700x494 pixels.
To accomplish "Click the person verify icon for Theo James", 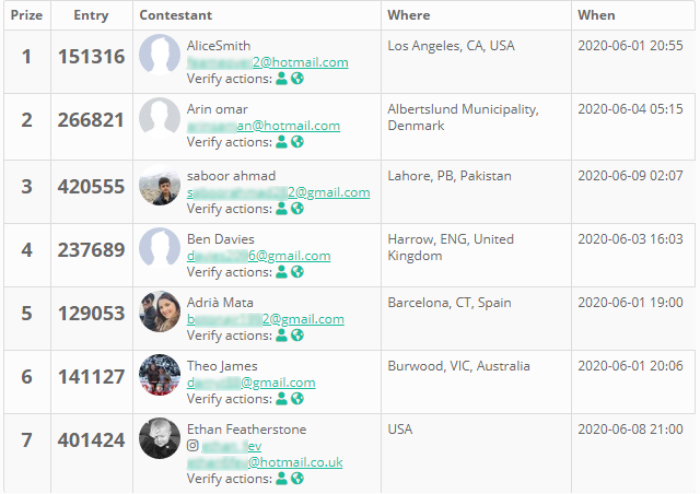I will [282, 399].
